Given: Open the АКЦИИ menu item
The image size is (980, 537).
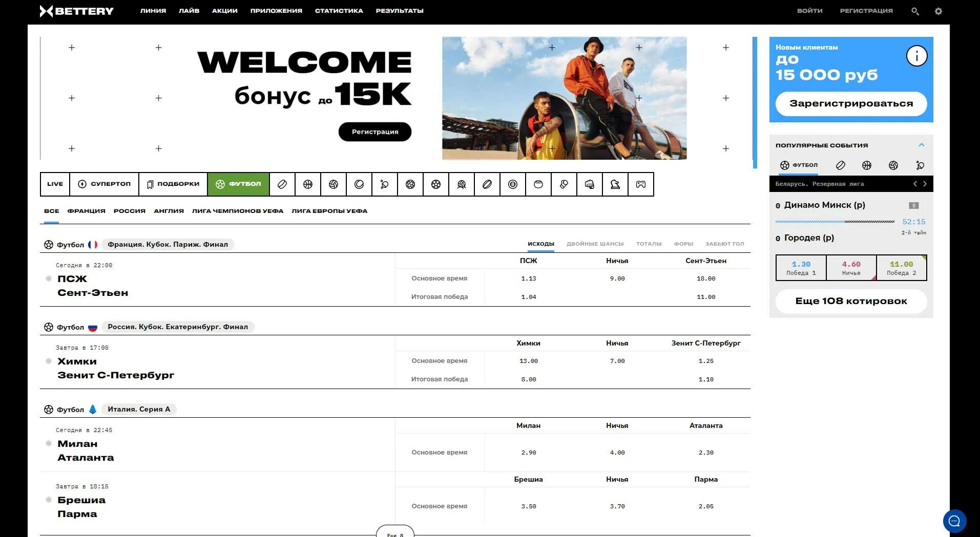Looking at the screenshot, I should 225,11.
